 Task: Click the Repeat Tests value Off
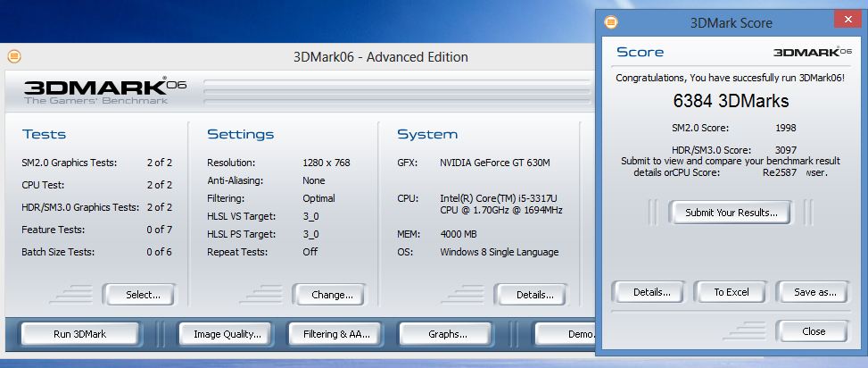pos(310,252)
